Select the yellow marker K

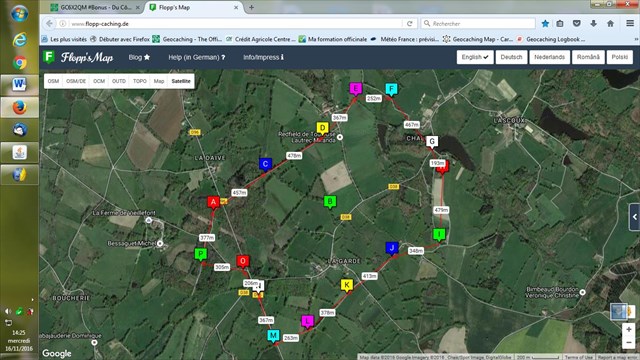[347, 285]
